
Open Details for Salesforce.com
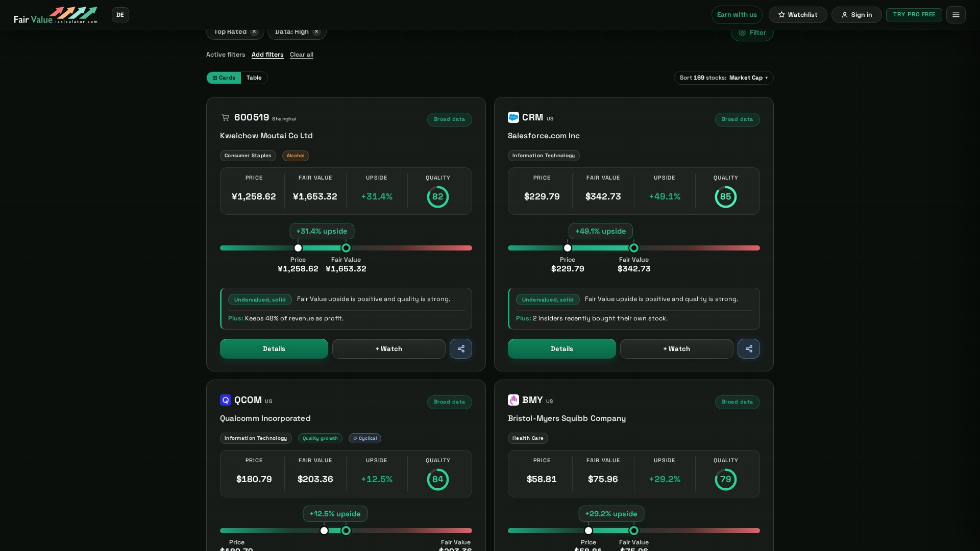pos(562,349)
